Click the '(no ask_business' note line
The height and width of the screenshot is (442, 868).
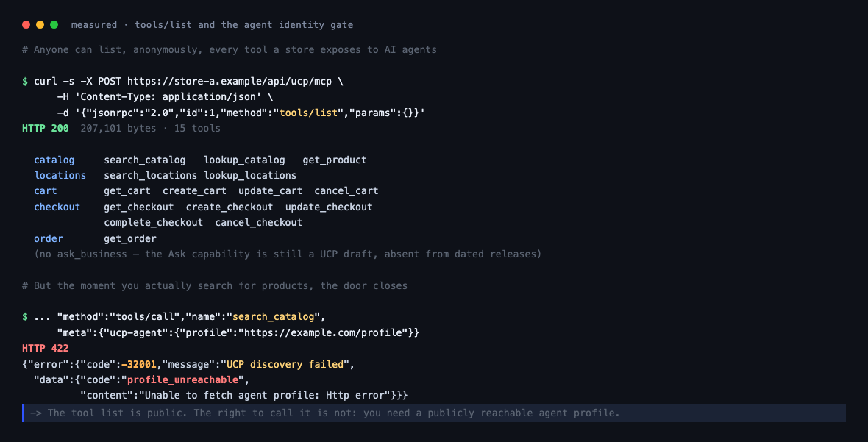[x=288, y=254]
